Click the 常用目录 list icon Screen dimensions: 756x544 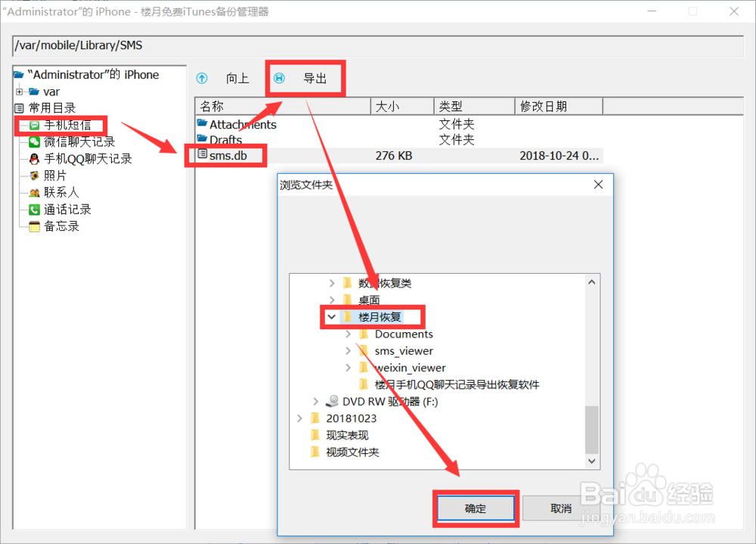pos(19,108)
